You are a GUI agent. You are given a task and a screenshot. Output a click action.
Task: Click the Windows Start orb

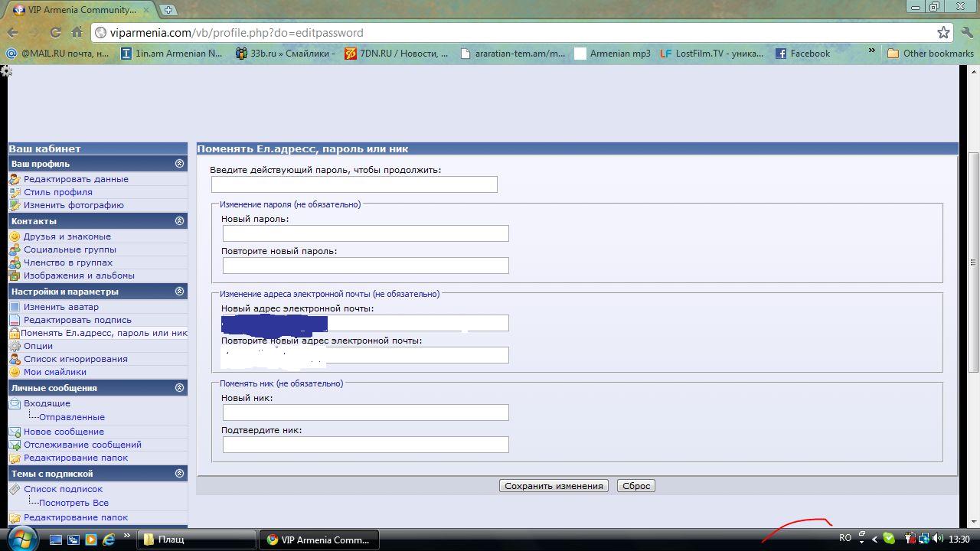(21, 538)
